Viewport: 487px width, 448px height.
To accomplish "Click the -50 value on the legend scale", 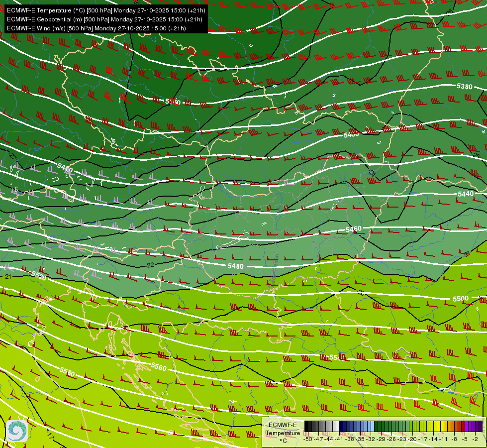I will 308,439.
